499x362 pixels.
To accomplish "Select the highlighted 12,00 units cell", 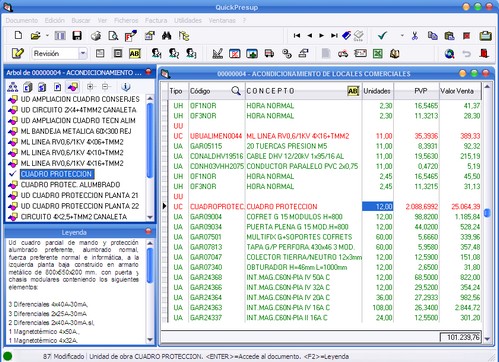I will point(378,207).
